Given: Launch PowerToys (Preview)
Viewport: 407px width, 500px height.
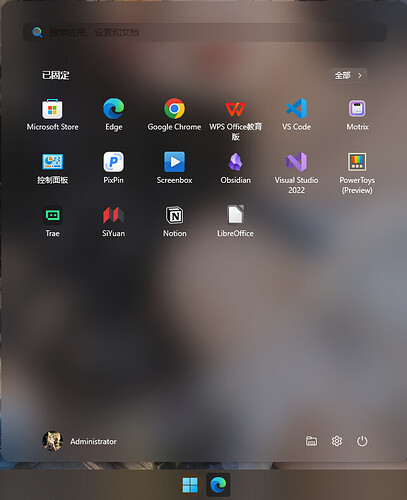Looking at the screenshot, I should (x=357, y=173).
